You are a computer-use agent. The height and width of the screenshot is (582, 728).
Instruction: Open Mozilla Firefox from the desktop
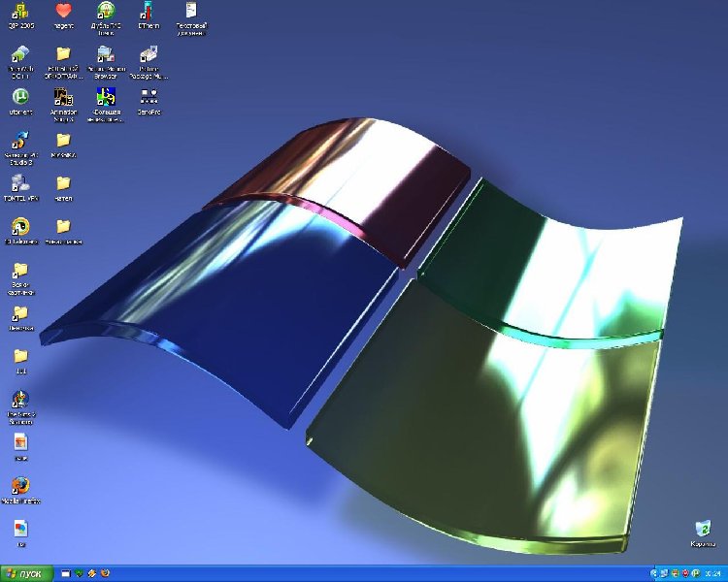coord(20,491)
